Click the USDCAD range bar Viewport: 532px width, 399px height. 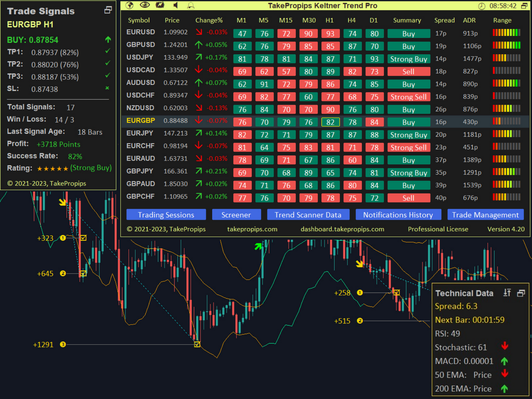(x=507, y=70)
